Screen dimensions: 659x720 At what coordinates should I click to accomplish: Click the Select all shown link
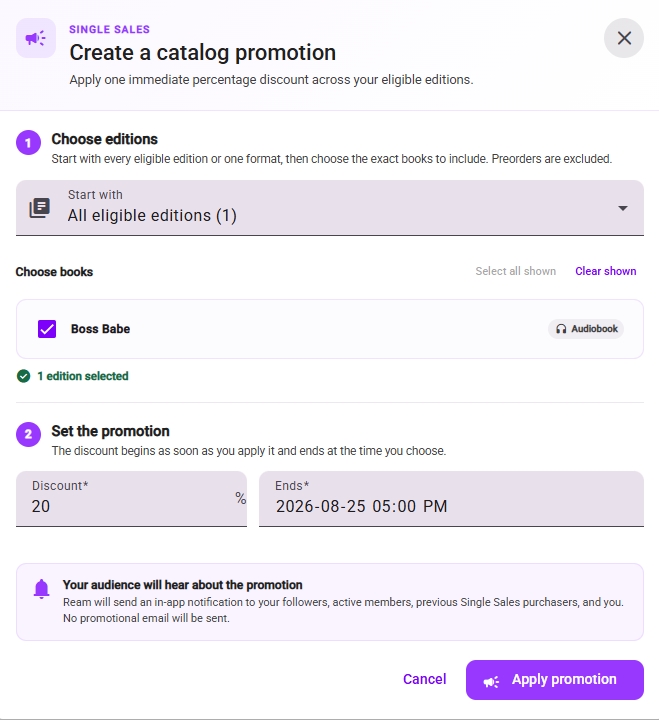click(x=516, y=271)
